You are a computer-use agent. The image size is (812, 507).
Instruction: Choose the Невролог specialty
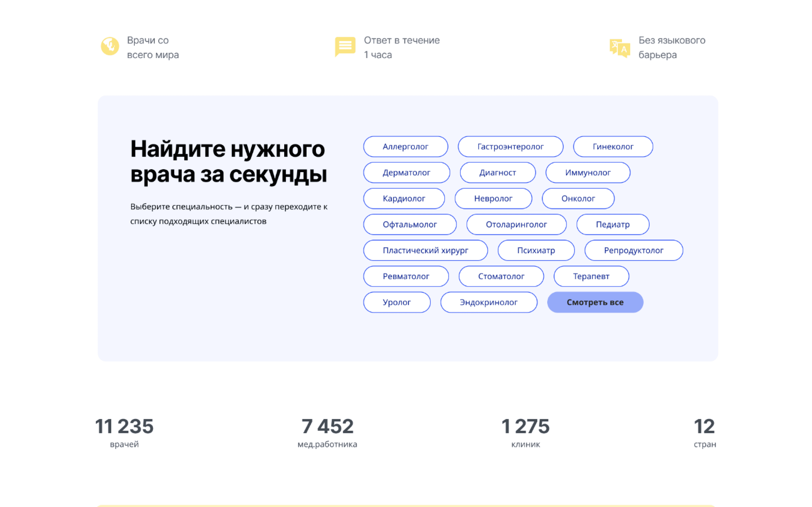(x=493, y=199)
